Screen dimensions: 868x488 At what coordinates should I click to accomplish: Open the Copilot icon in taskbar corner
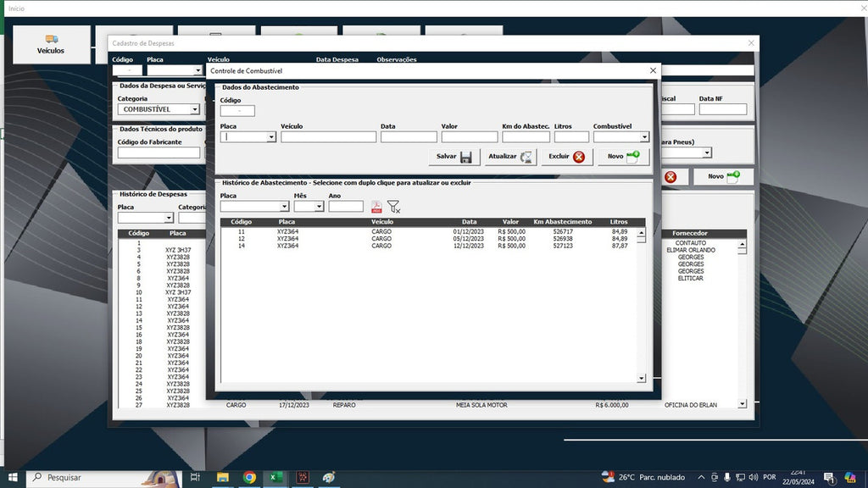coord(851,478)
